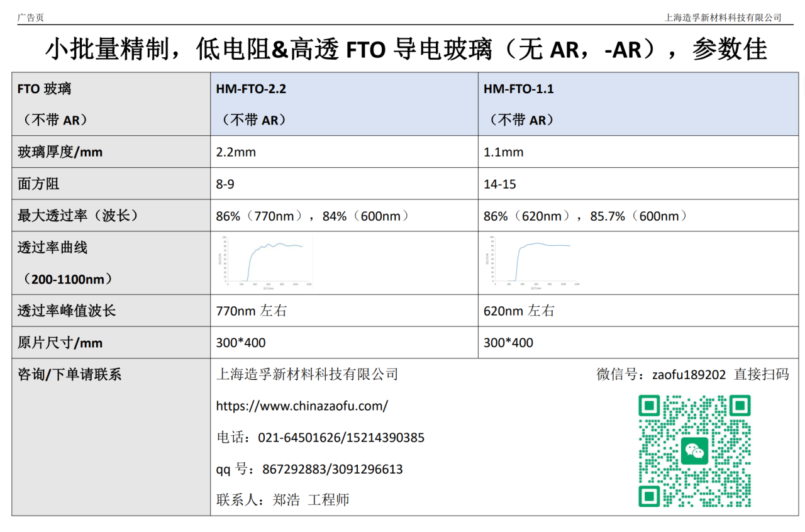Select the 620nm 左右 peak wavelength cell
This screenshot has height=532, width=805.
click(518, 311)
